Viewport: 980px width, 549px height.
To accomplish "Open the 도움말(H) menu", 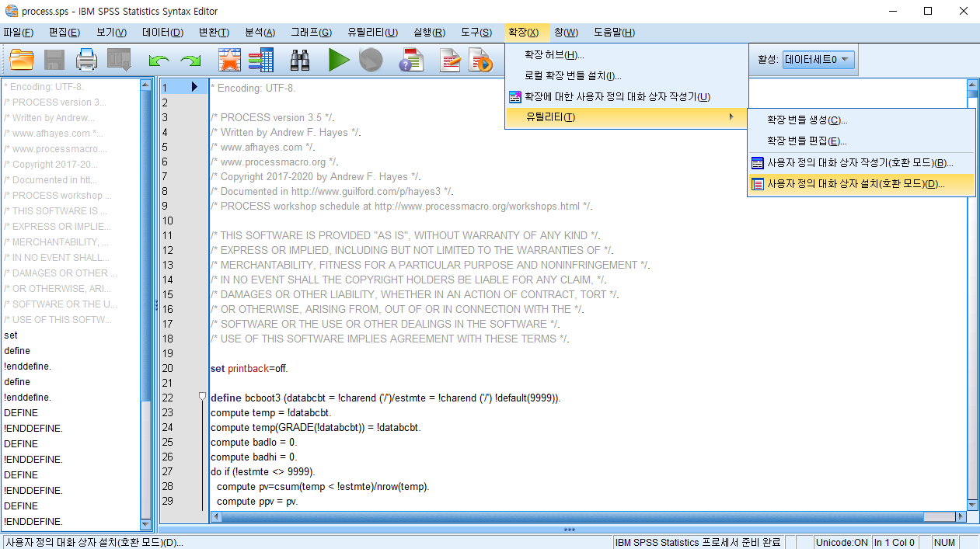I will pos(614,32).
